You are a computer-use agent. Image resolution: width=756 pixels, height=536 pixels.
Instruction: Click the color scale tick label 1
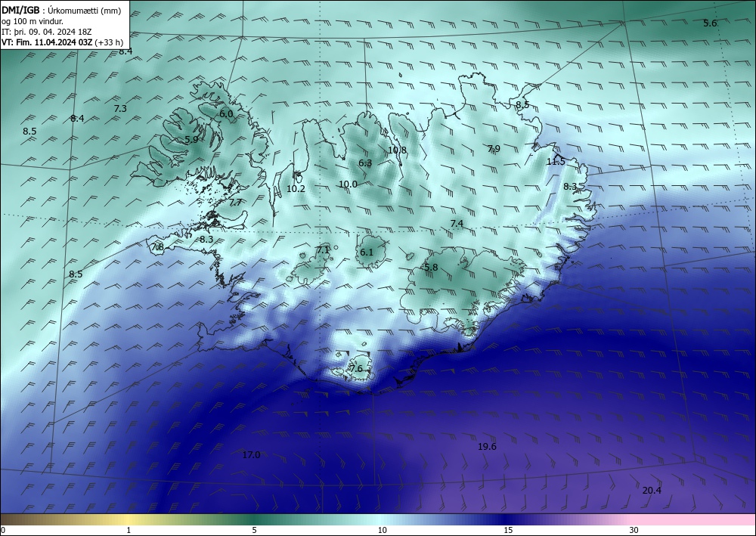129,531
